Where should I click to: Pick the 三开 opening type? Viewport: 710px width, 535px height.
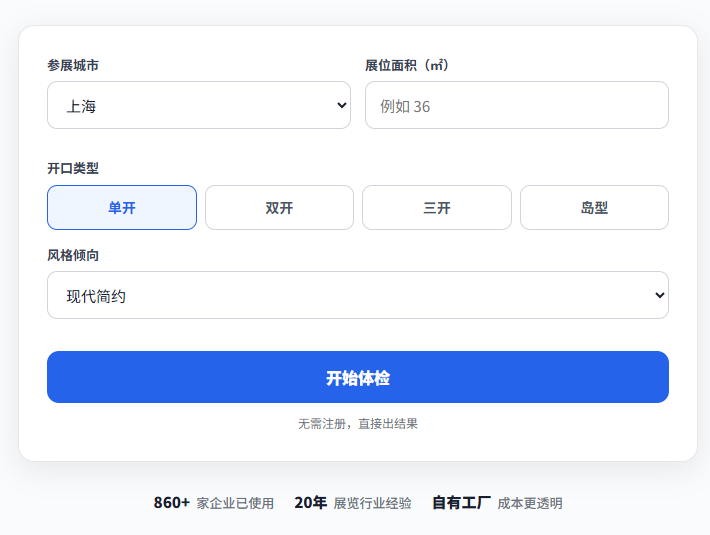436,208
